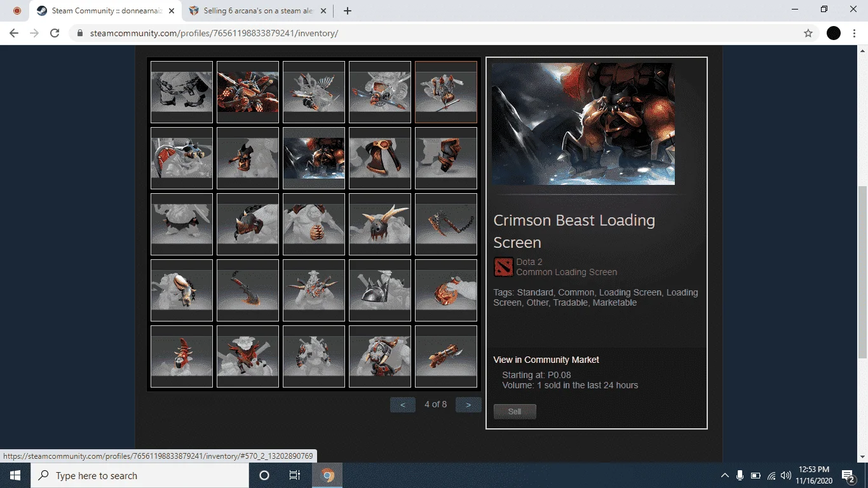Select the orange round flask item

(x=446, y=290)
